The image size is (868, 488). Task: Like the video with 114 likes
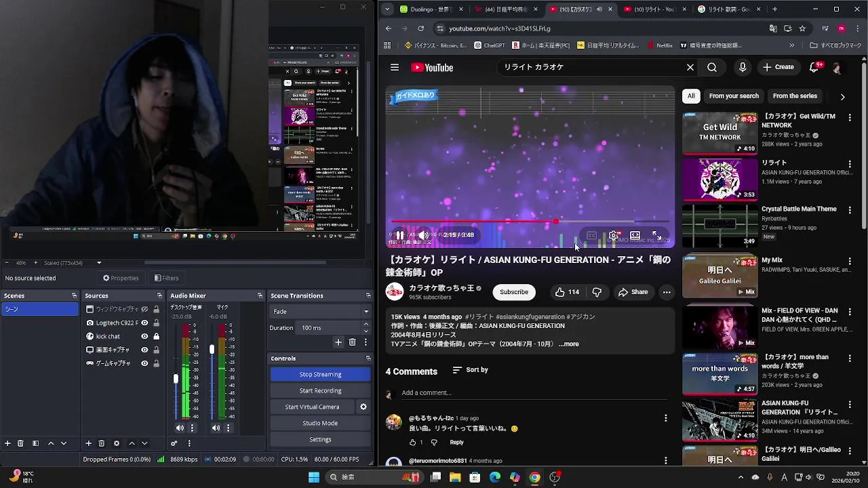coord(567,292)
